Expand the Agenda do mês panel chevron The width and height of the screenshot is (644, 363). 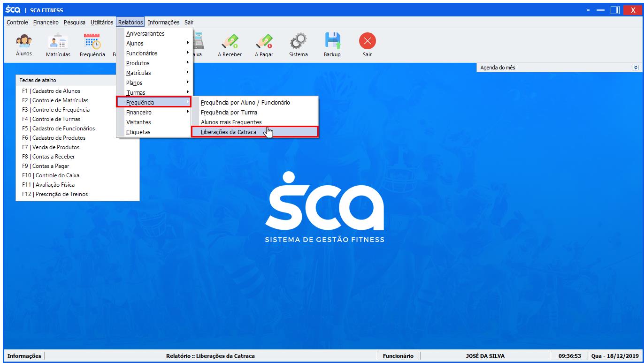click(636, 68)
